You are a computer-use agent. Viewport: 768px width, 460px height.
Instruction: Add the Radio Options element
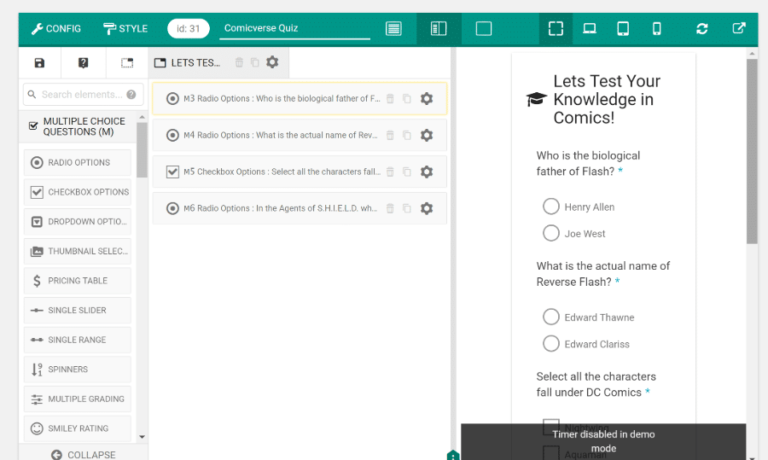coord(77,163)
